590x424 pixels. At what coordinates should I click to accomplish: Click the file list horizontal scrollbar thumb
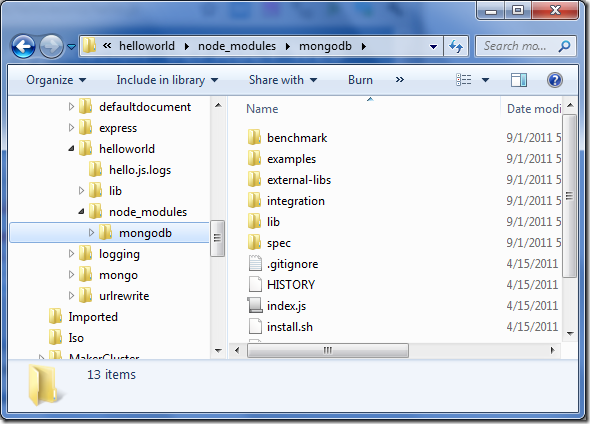pyautogui.click(x=328, y=350)
